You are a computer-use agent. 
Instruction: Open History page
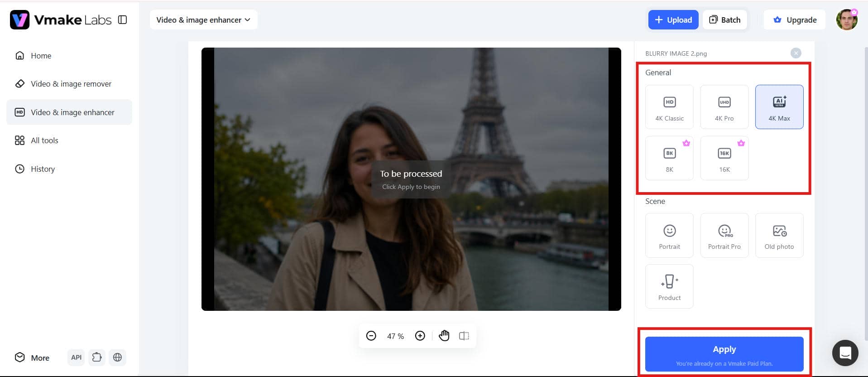(69, 169)
